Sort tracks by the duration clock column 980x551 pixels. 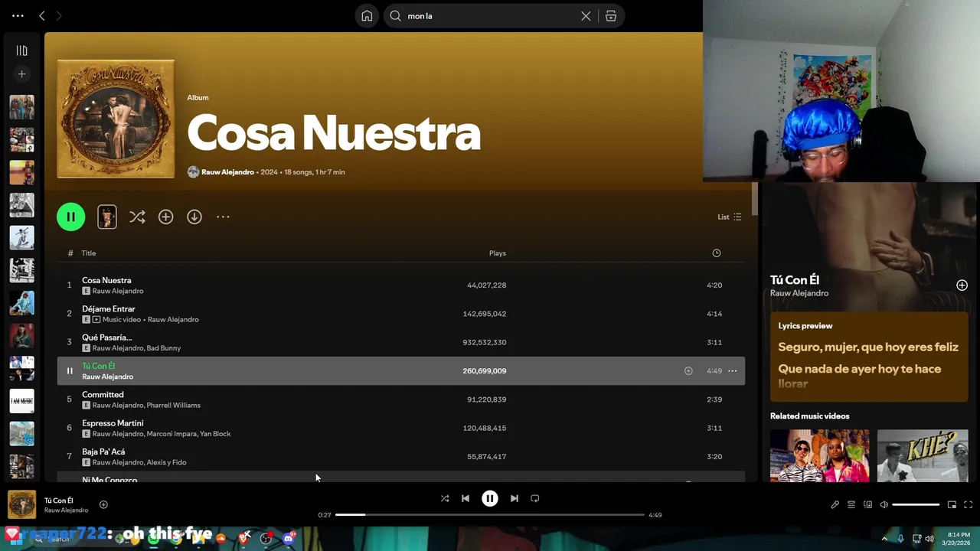pos(716,253)
